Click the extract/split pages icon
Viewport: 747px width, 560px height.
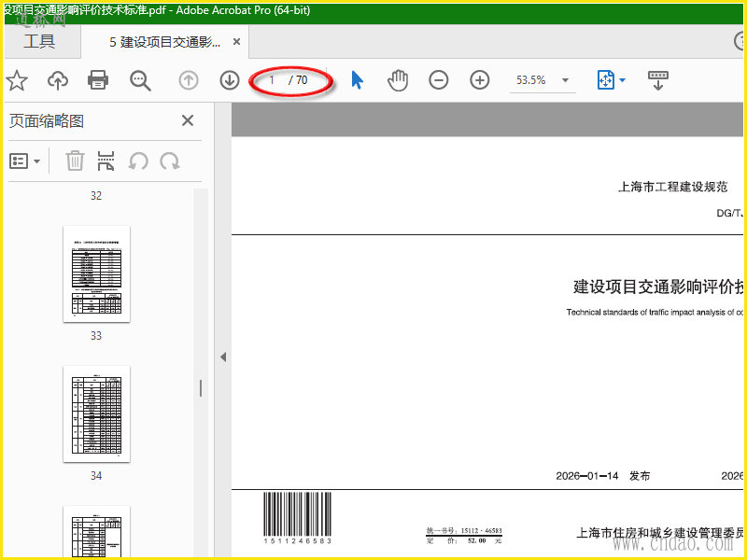(106, 161)
